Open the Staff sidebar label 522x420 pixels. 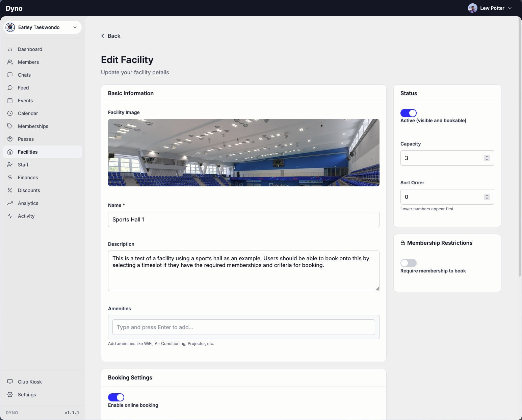click(x=23, y=165)
